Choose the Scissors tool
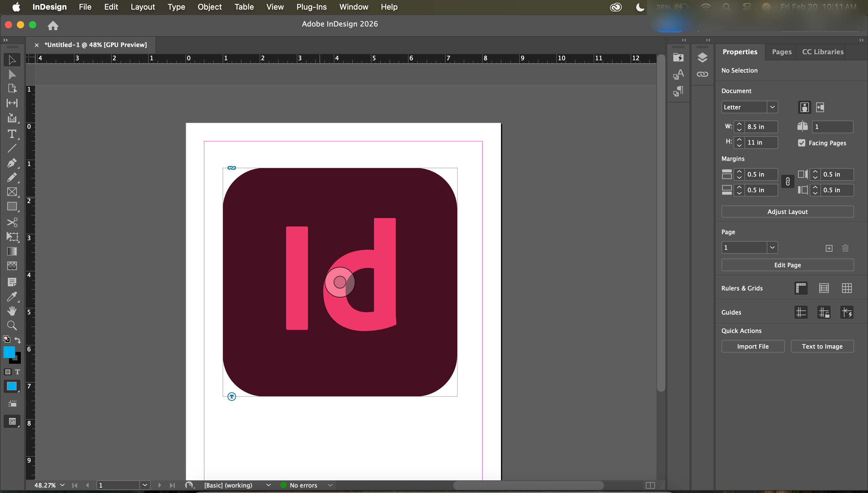 [x=12, y=222]
